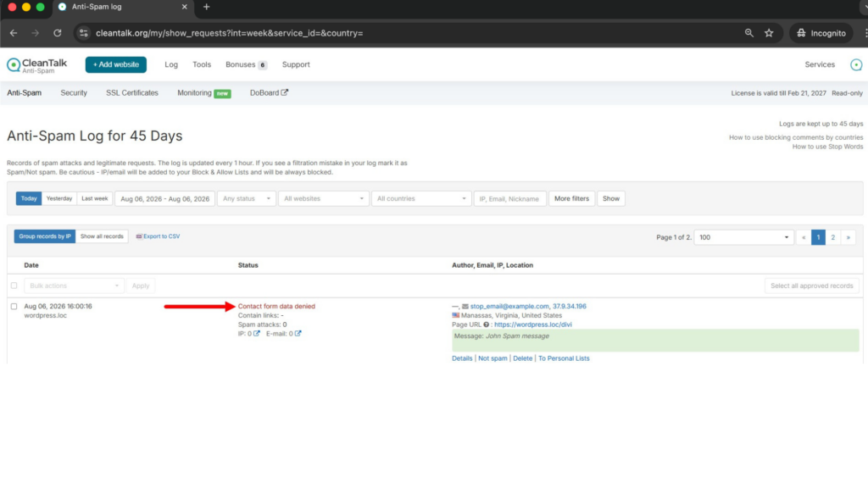Select the Group records by IP toggle
868x488 pixels.
click(45, 236)
